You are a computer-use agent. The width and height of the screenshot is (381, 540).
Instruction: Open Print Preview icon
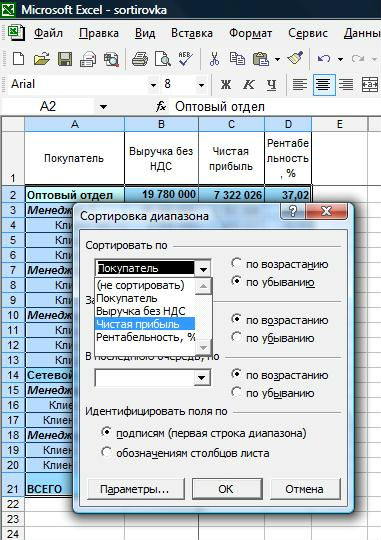coord(162,59)
